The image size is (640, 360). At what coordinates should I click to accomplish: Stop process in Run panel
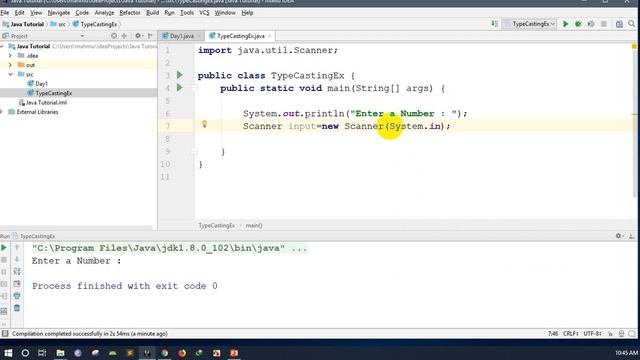point(4,260)
